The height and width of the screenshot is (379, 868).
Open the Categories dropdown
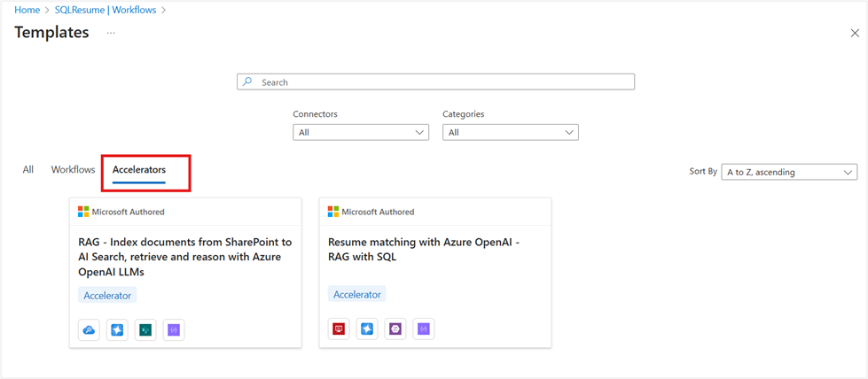click(511, 132)
